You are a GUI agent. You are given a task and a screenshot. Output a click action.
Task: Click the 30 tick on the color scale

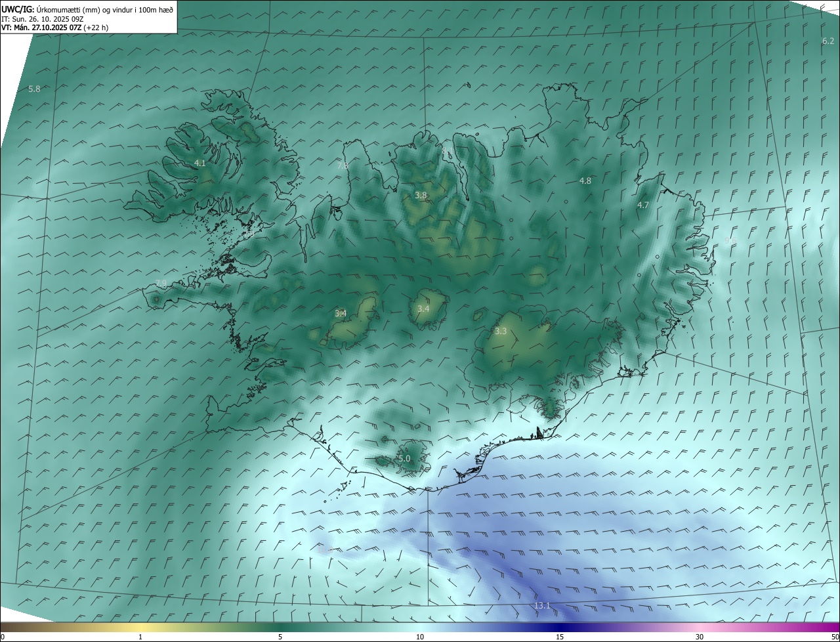pos(700,637)
